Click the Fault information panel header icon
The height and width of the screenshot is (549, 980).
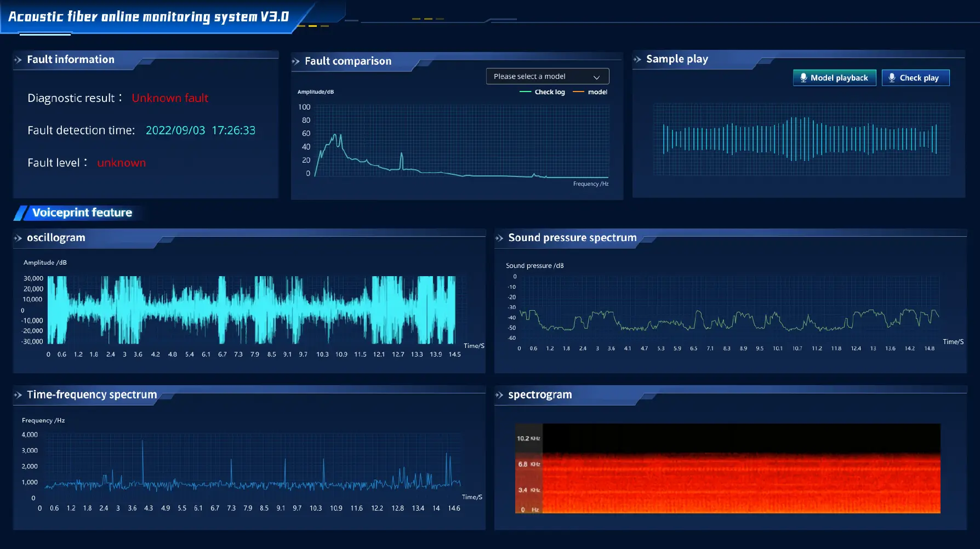tap(19, 59)
